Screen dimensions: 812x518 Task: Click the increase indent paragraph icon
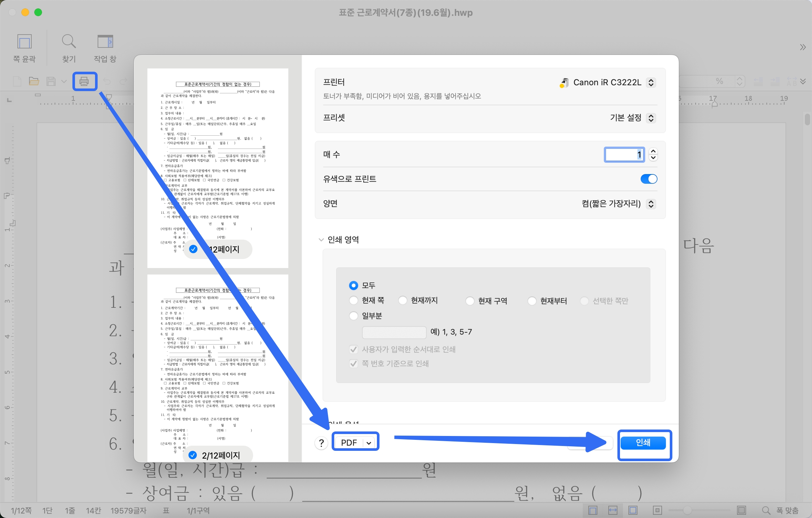[775, 81]
